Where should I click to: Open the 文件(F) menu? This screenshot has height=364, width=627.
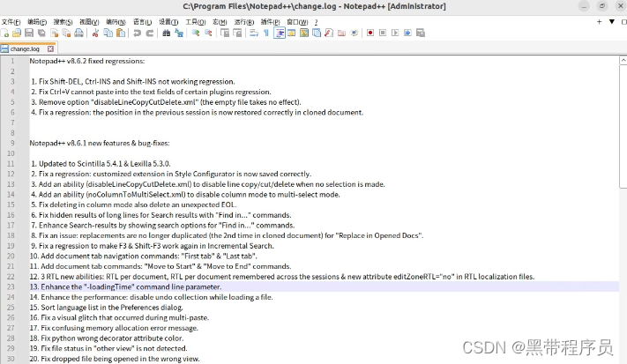coord(11,22)
